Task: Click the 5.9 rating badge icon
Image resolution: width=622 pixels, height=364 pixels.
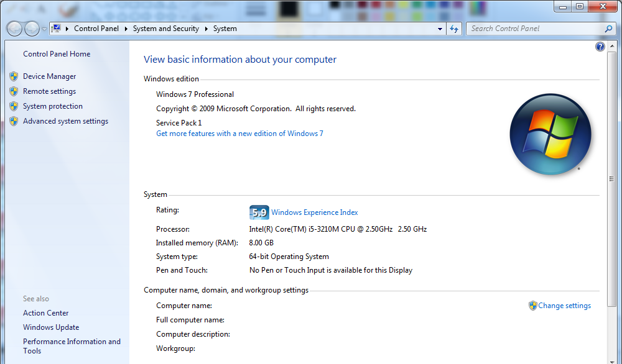Action: [258, 212]
